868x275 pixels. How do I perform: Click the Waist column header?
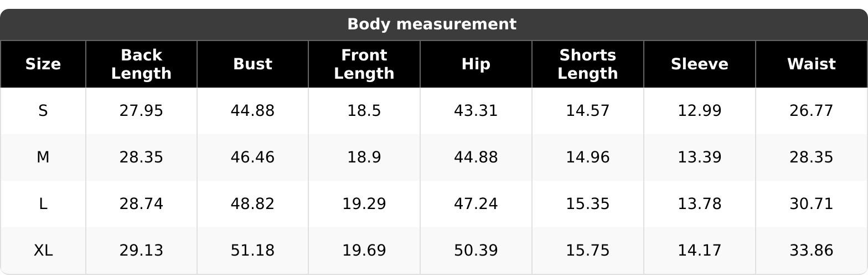[x=811, y=64]
